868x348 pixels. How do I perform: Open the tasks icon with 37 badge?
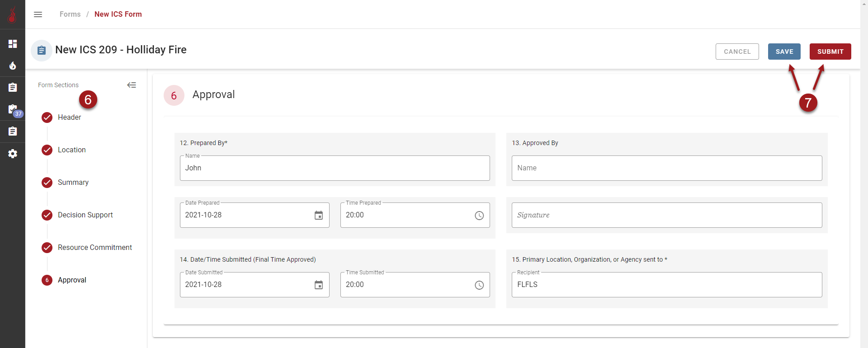[x=13, y=109]
